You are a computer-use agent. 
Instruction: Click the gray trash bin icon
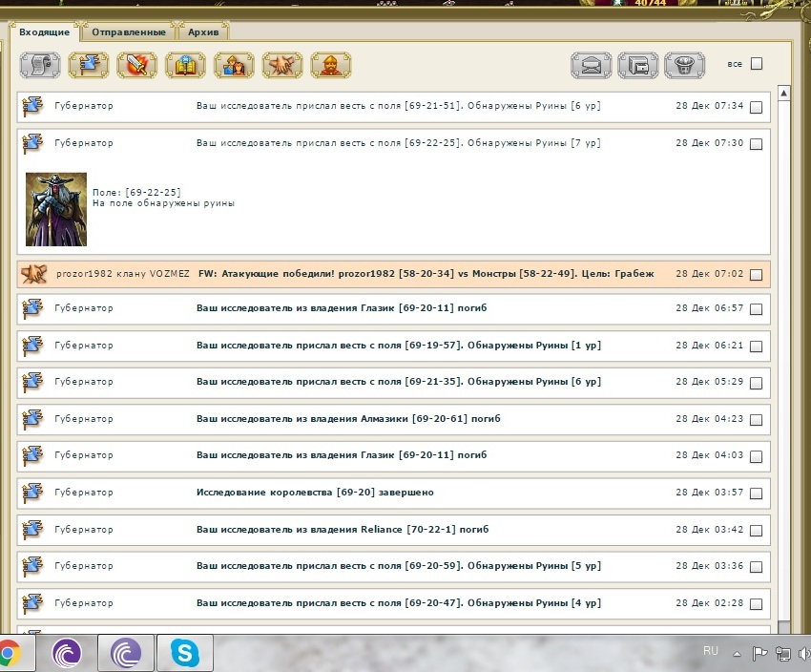[x=684, y=65]
